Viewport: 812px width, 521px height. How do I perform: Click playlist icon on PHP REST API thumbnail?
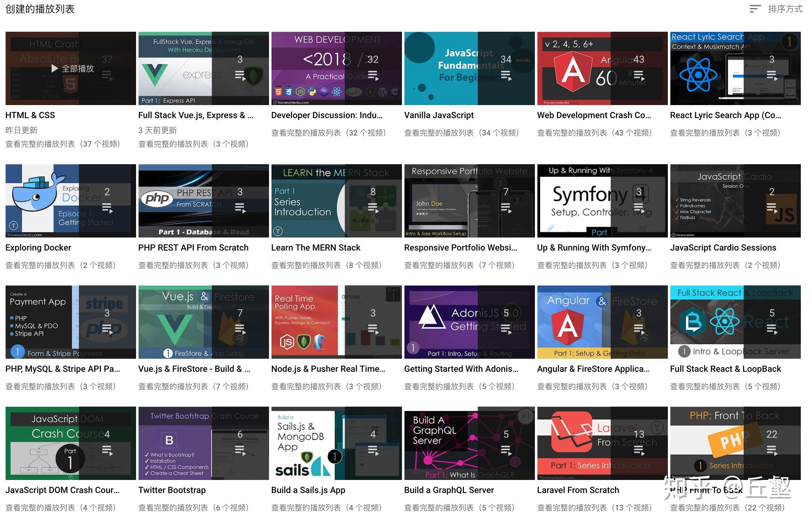tap(240, 208)
